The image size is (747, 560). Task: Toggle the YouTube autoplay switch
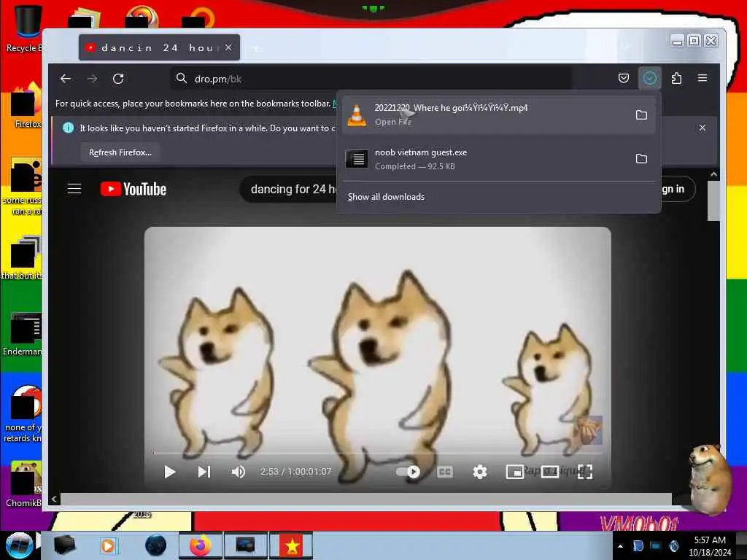coord(409,472)
